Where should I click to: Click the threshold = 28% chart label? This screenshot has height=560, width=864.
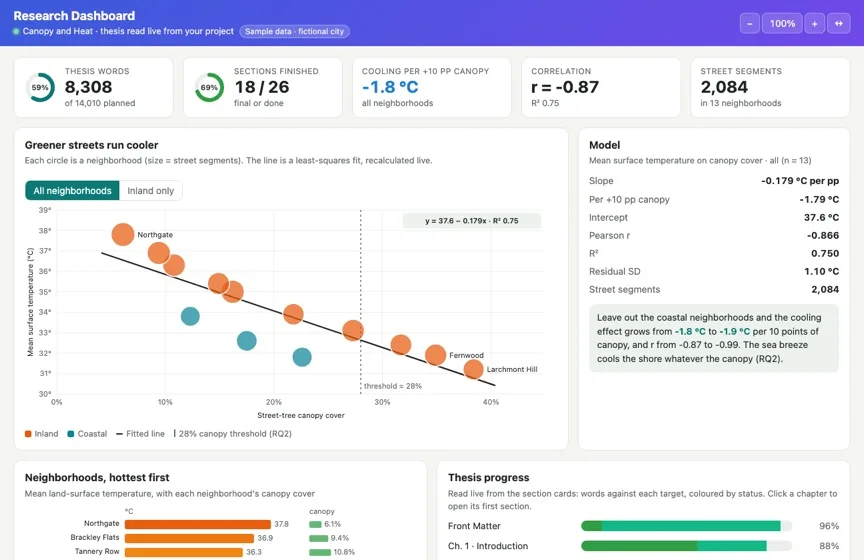(x=393, y=386)
